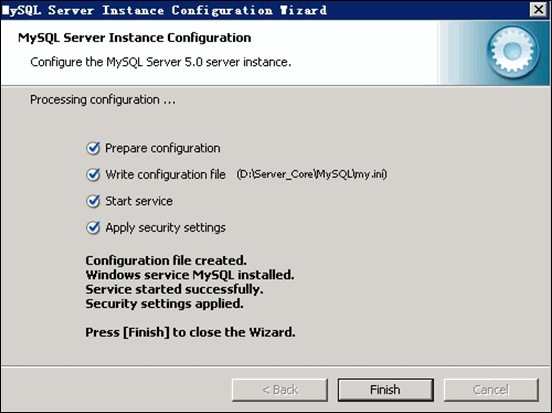Click the Finish button to close wizard

coord(385,390)
